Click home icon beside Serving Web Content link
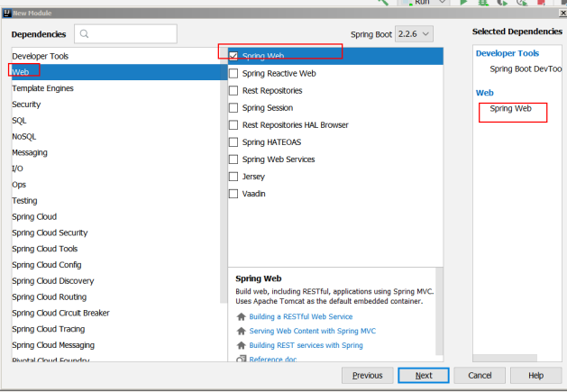This screenshot has height=392, width=567. point(241,331)
